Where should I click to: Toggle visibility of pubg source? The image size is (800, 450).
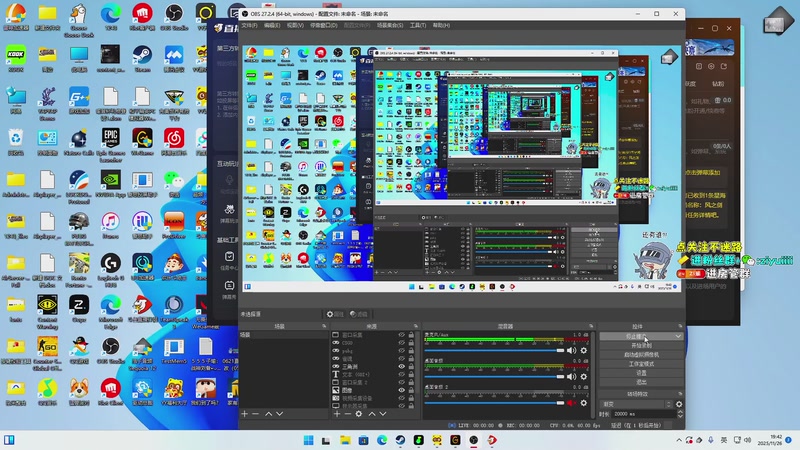(402, 351)
